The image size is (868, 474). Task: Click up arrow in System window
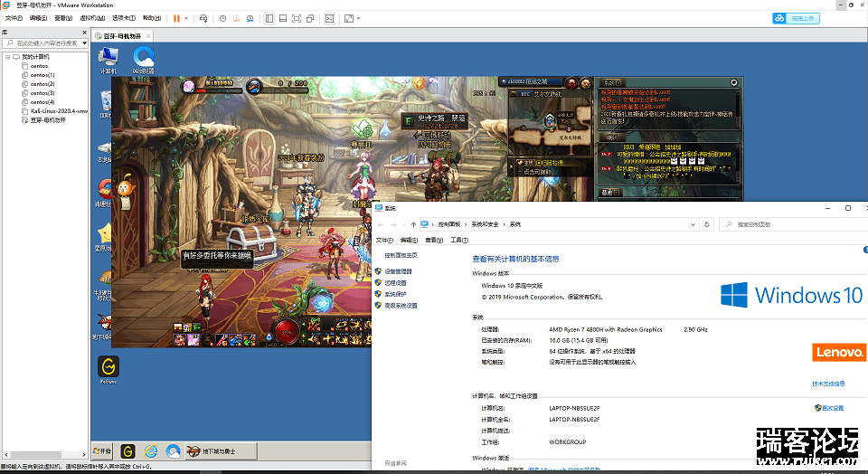click(413, 224)
